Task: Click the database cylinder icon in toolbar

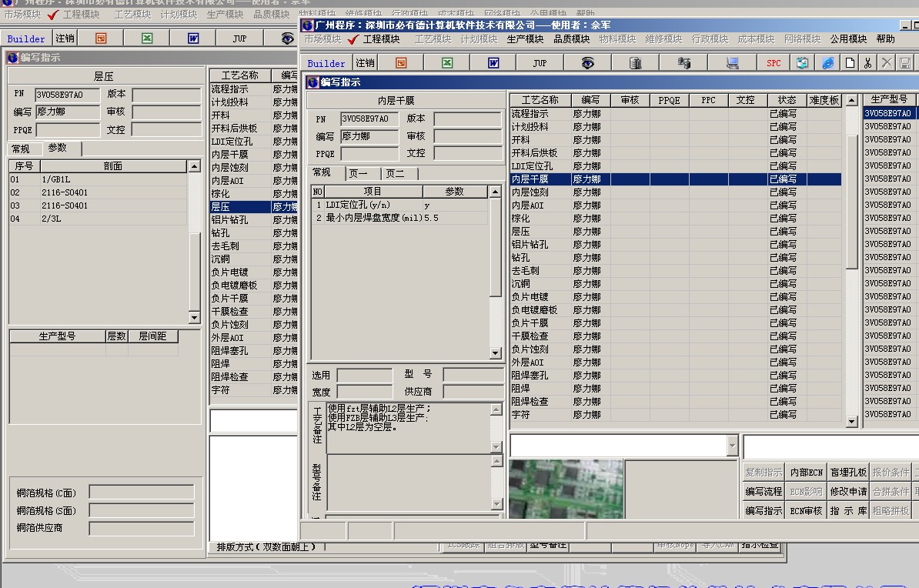Action: click(x=635, y=63)
